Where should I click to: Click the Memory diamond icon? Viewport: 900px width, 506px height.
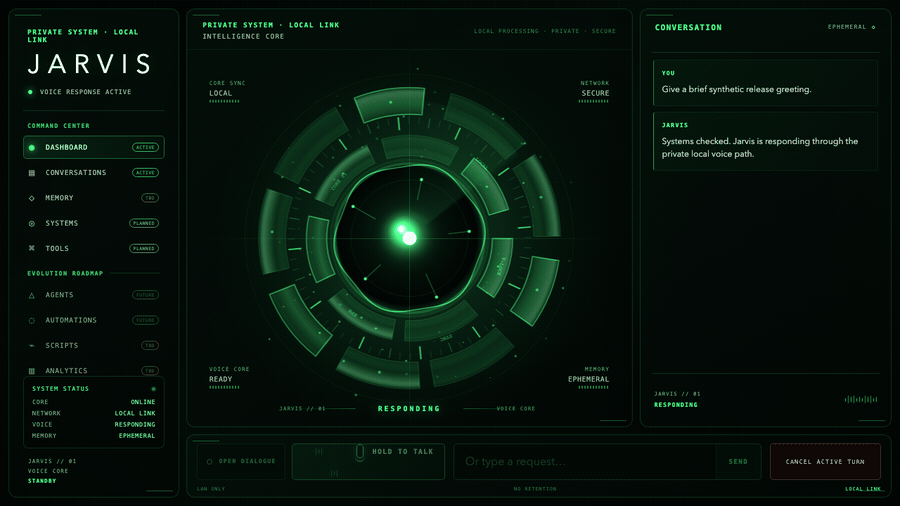tap(32, 198)
